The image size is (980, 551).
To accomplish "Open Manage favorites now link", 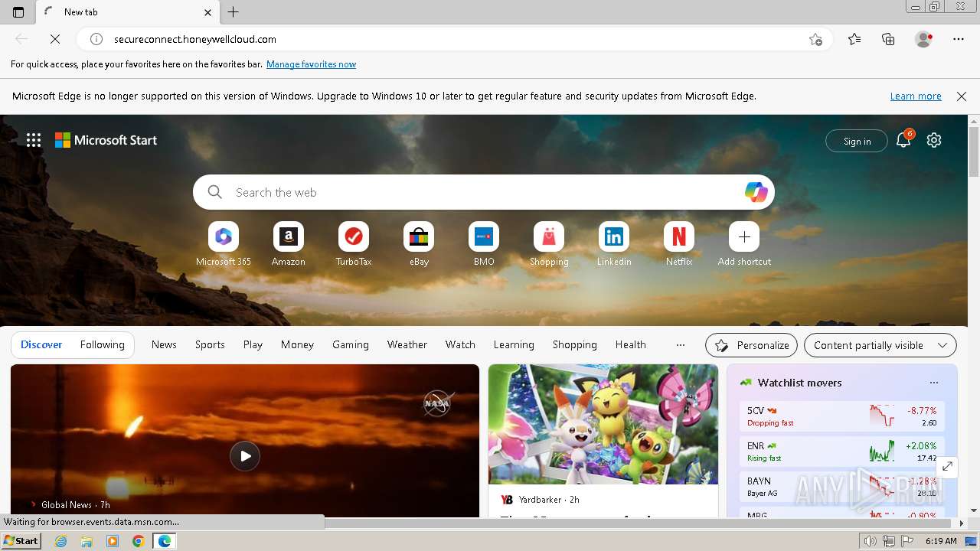I will coord(311,64).
